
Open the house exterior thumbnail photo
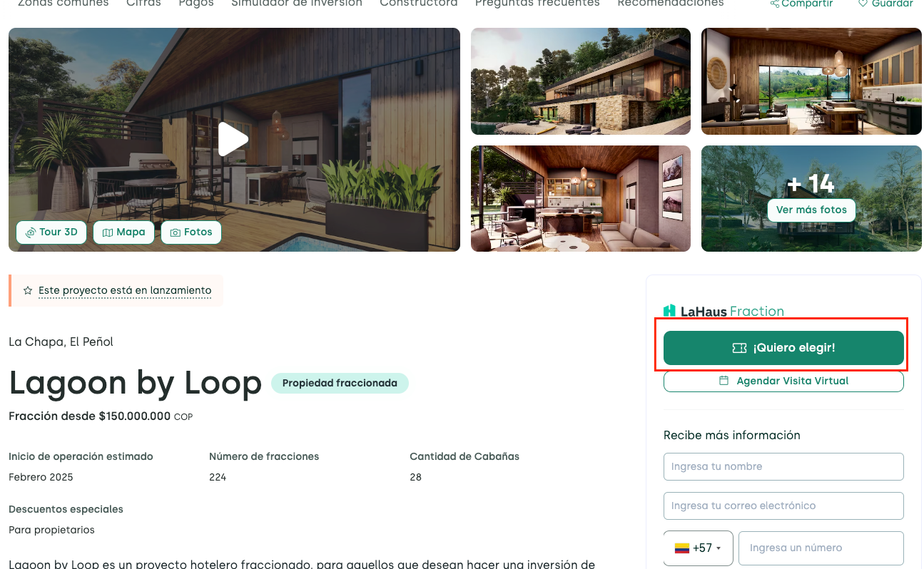pos(580,81)
